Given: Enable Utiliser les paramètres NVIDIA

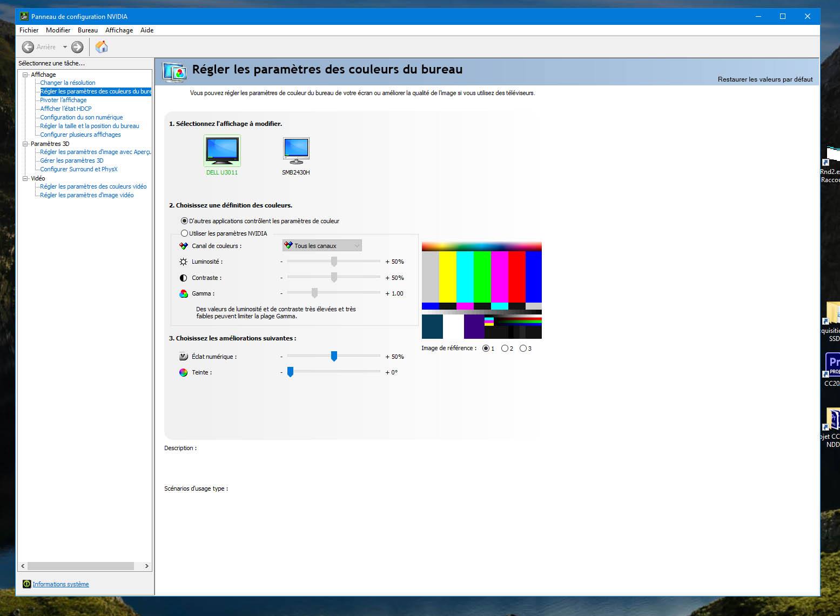Looking at the screenshot, I should coord(185,233).
